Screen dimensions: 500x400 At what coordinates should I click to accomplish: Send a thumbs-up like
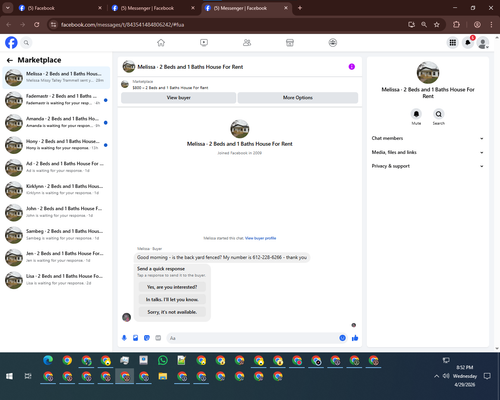(355, 338)
